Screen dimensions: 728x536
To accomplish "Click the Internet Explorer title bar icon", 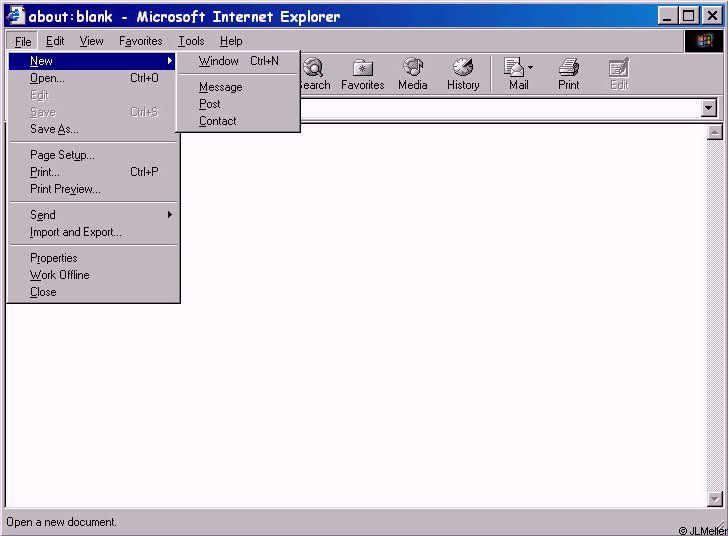I will point(15,15).
